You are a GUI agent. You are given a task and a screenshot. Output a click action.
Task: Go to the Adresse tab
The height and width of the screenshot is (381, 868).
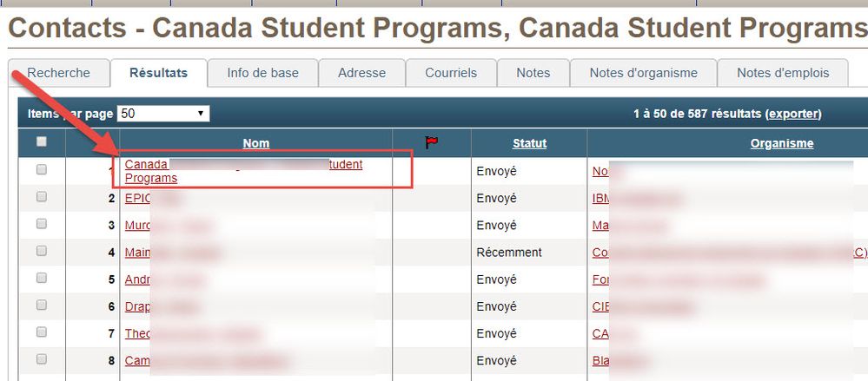362,73
